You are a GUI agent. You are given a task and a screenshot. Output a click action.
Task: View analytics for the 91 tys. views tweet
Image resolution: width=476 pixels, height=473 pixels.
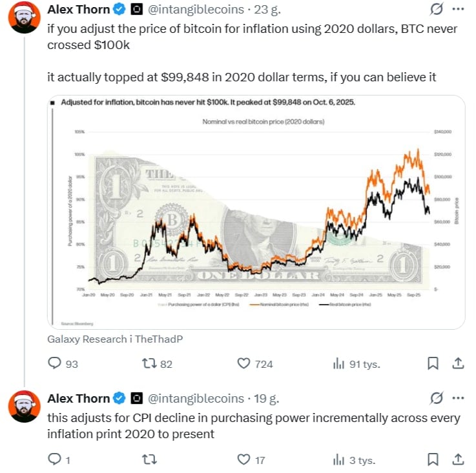click(x=338, y=364)
